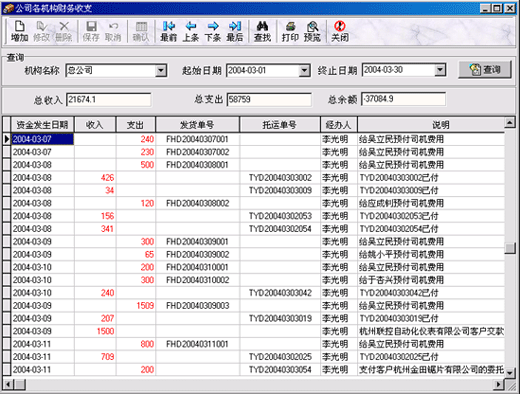
Task: Select the 支出 value 1509
Action: tap(136, 306)
